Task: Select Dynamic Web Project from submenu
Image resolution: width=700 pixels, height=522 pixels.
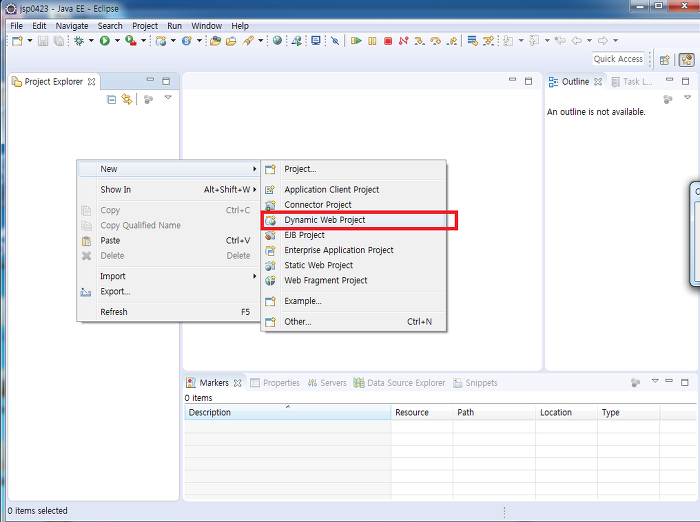Action: point(354,220)
